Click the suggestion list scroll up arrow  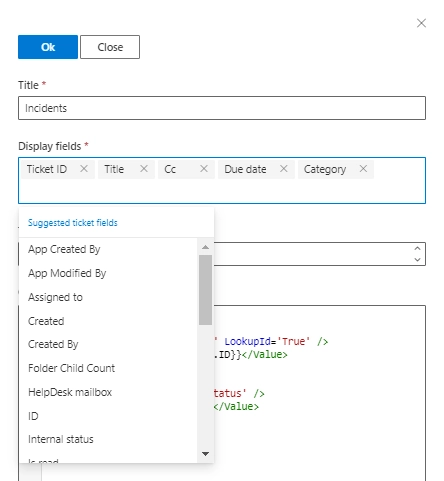[x=205, y=247]
